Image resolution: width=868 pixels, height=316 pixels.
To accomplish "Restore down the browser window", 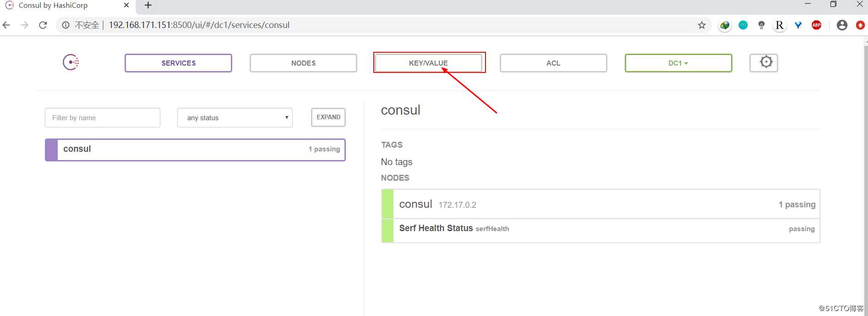I will pos(833,4).
